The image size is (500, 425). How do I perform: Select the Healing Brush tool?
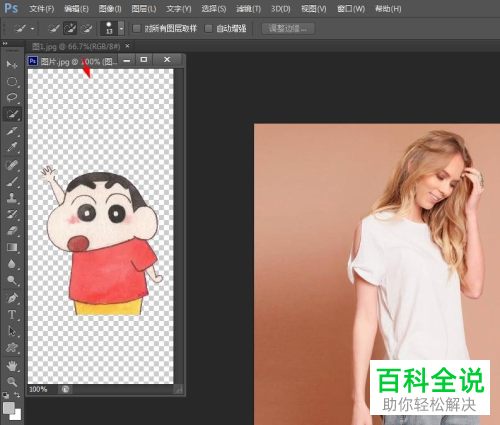pos(12,165)
